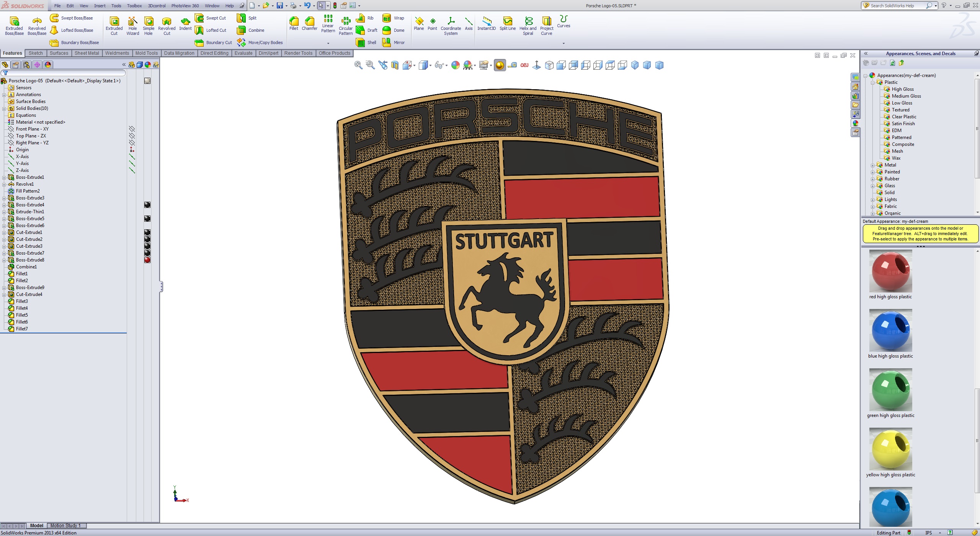Select red high gloss plastic appearance
The height and width of the screenshot is (536, 980).
[890, 275]
